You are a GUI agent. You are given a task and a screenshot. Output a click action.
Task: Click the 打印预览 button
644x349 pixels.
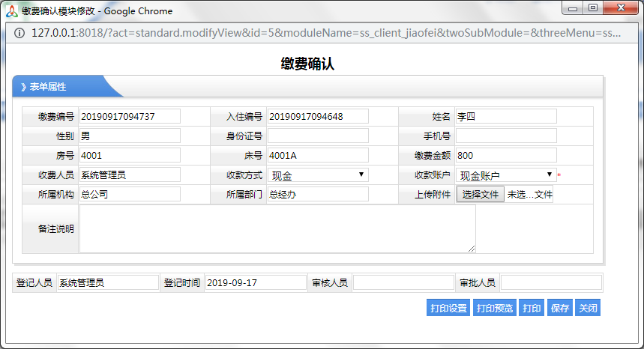[x=495, y=309]
